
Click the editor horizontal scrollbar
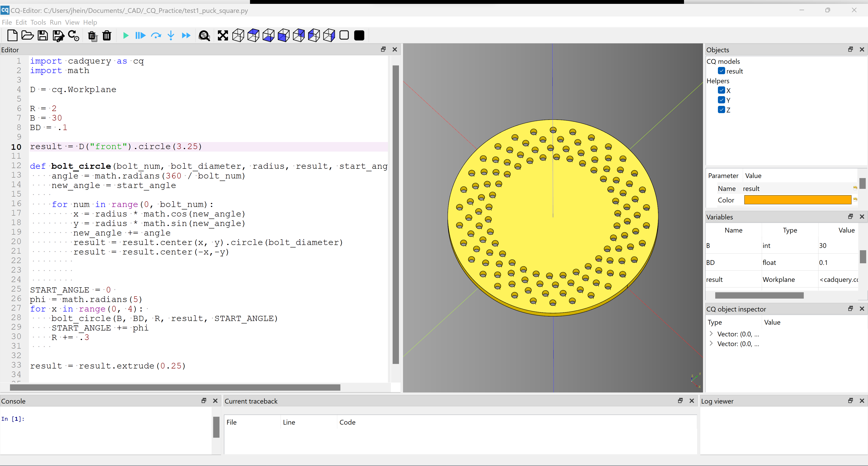(175, 388)
